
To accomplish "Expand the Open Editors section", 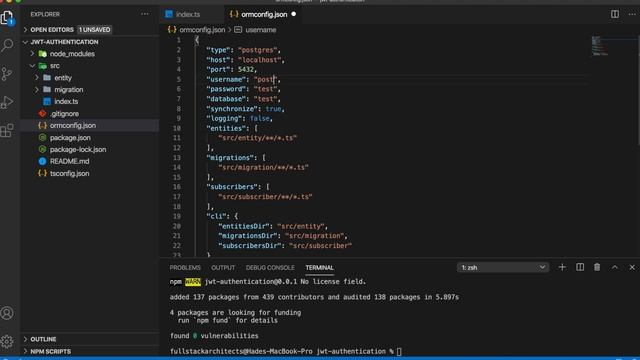I will tap(26, 30).
